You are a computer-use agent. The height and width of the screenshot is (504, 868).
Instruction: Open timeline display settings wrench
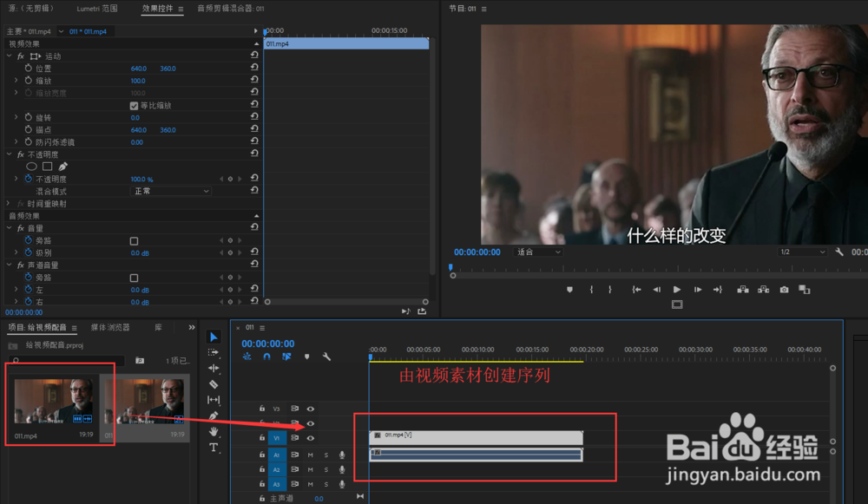coord(326,357)
